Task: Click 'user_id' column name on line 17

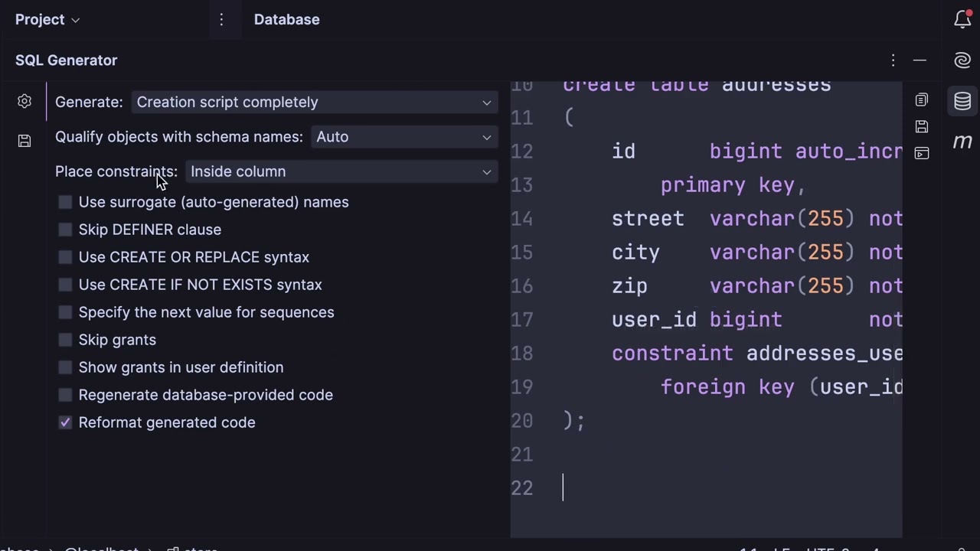Action: pos(654,320)
